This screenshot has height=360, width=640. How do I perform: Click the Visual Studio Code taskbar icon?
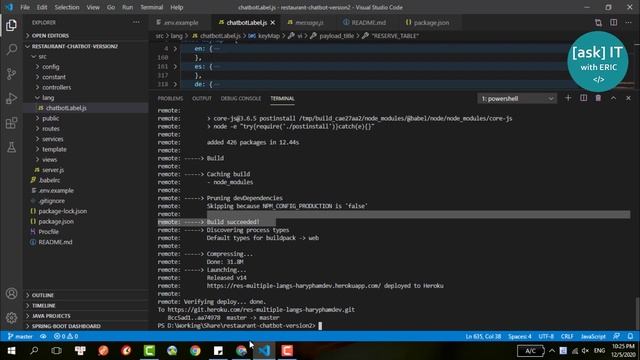coord(264,351)
